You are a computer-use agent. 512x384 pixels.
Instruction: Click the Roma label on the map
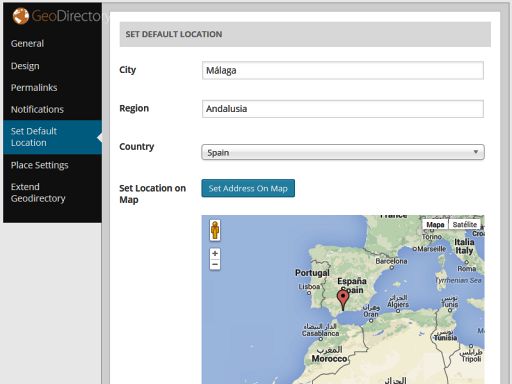[466, 268]
